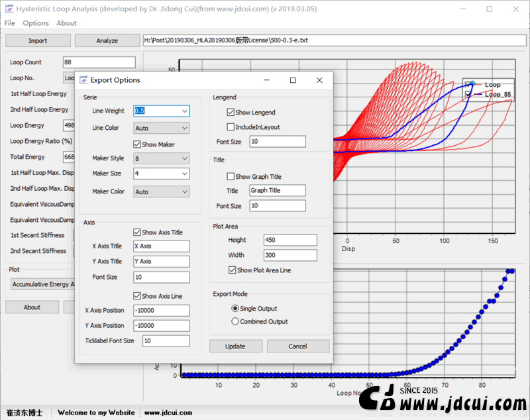Click the Cancel button in Export Options

[297, 346]
